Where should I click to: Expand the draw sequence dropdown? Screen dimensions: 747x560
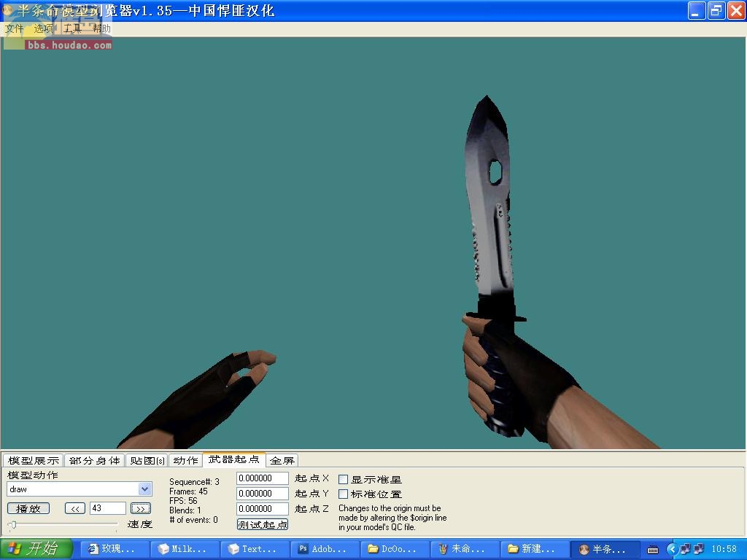click(x=145, y=489)
